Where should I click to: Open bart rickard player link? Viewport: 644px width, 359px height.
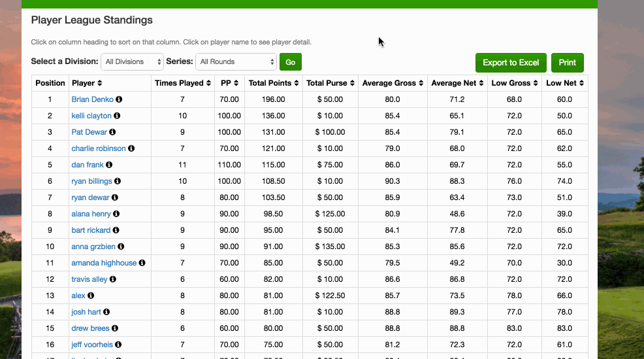tap(91, 230)
